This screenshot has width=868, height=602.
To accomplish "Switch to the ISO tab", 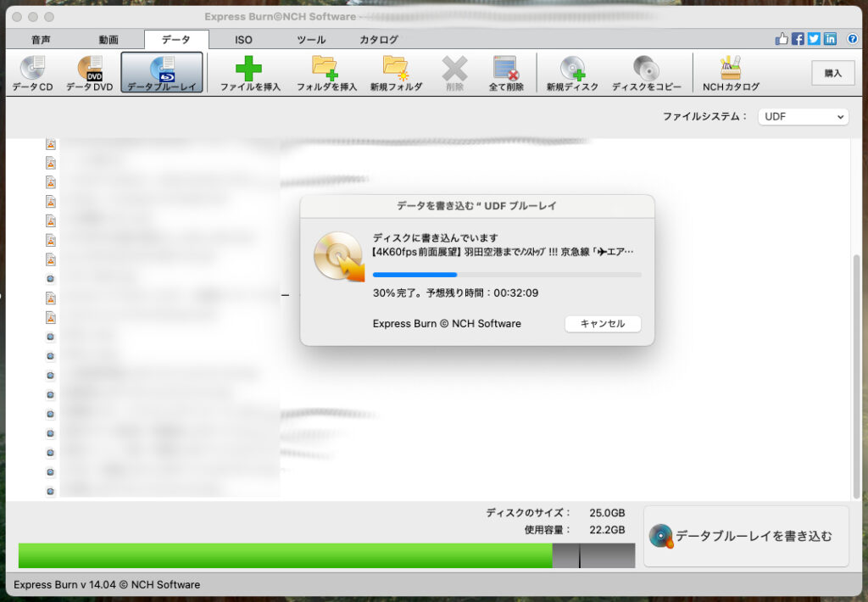I will point(243,40).
